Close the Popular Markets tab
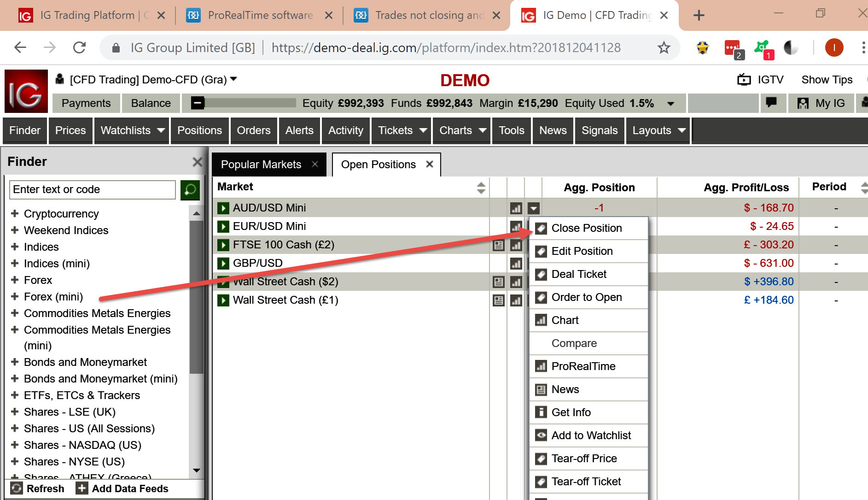The height and width of the screenshot is (500, 868). [315, 164]
